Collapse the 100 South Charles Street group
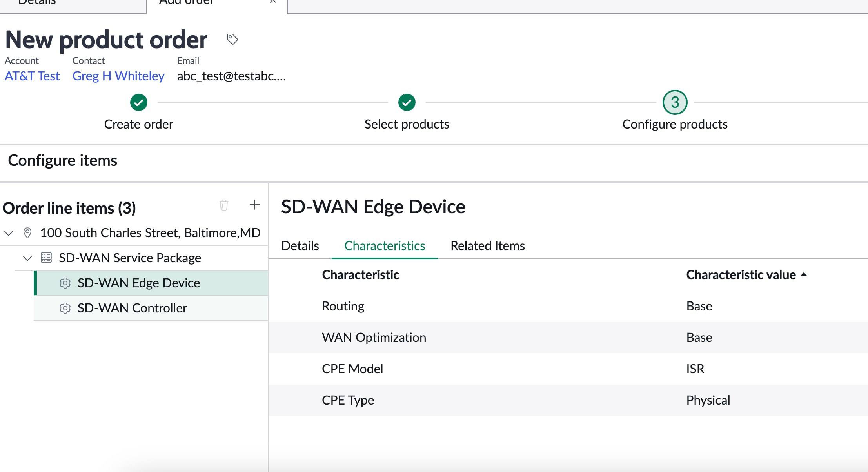 point(9,232)
